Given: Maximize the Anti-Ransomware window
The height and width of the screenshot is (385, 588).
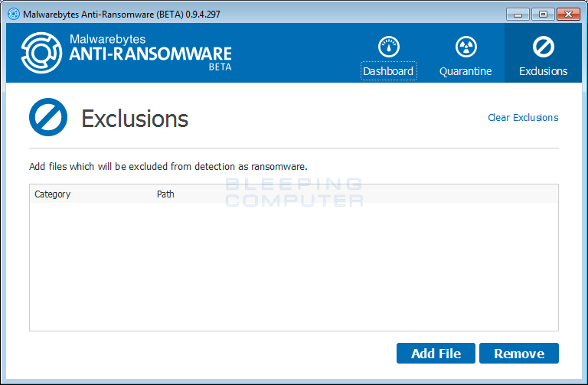Looking at the screenshot, I should pyautogui.click(x=543, y=14).
